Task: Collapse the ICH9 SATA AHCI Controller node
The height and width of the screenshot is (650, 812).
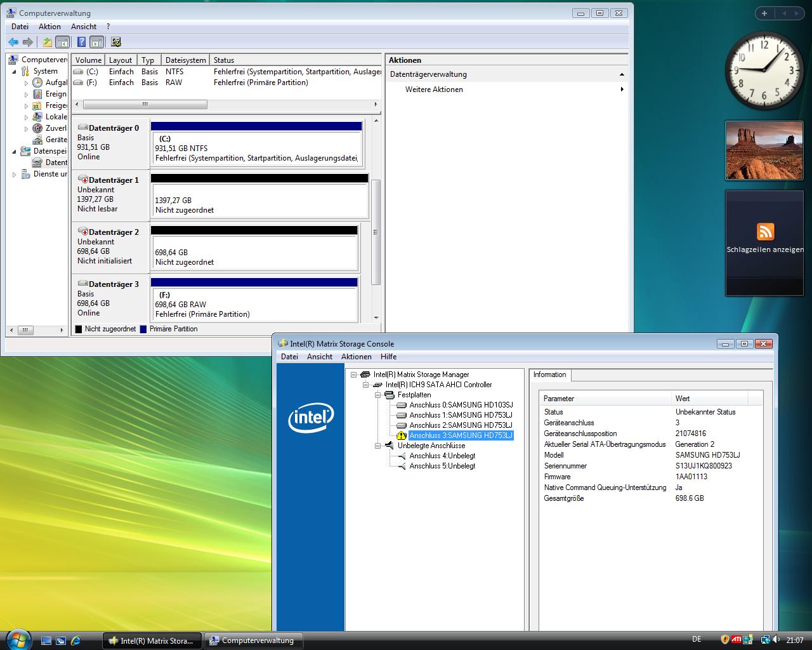Action: (366, 385)
